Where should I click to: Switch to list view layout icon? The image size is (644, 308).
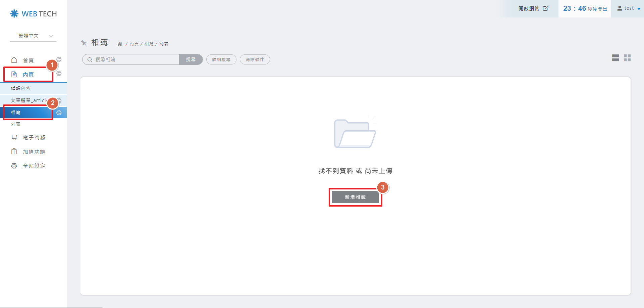615,58
